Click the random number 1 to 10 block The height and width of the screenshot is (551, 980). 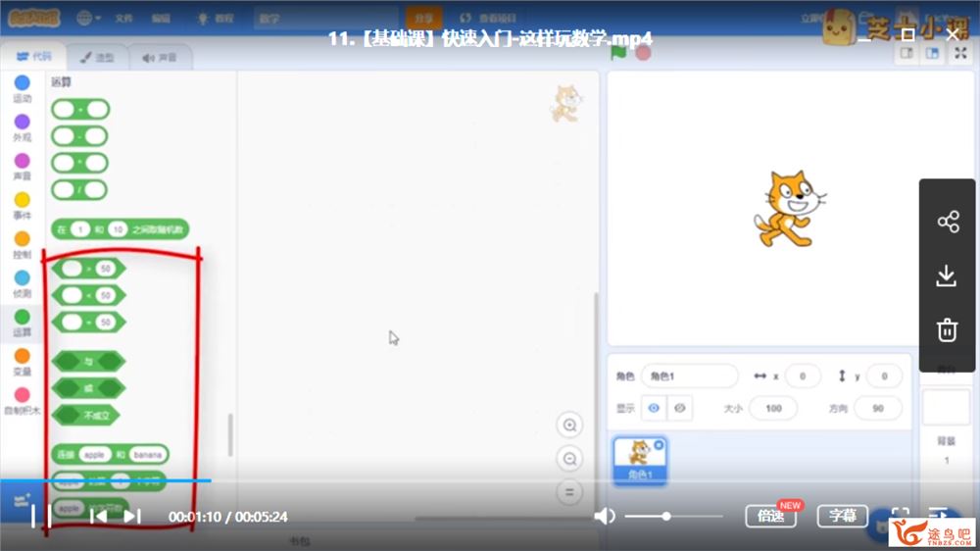(x=120, y=229)
